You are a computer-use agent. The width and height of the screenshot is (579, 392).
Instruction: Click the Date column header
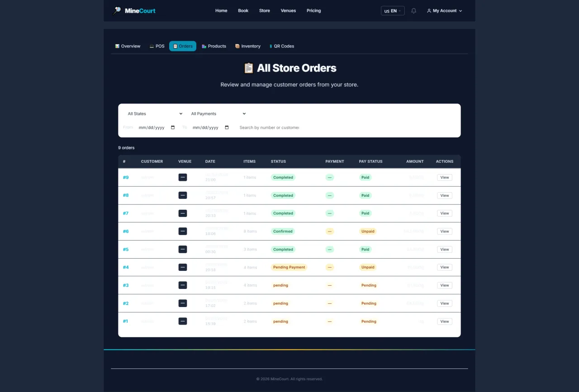pyautogui.click(x=210, y=161)
